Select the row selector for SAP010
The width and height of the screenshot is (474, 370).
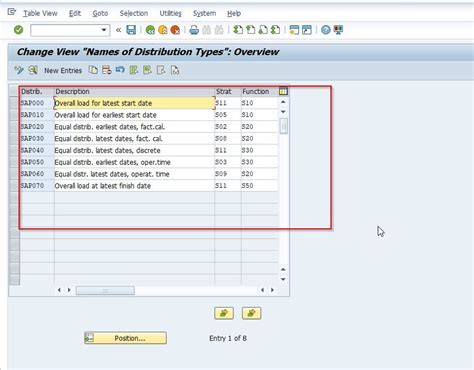pos(14,115)
